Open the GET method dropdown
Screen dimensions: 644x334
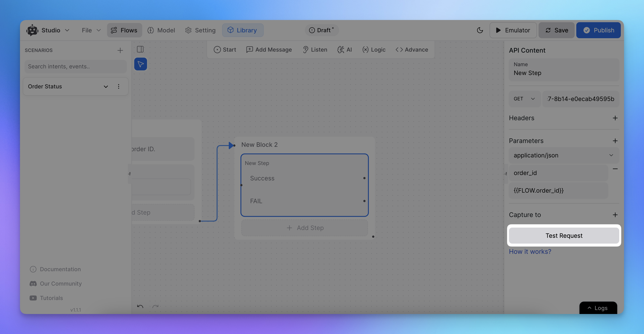coord(525,99)
